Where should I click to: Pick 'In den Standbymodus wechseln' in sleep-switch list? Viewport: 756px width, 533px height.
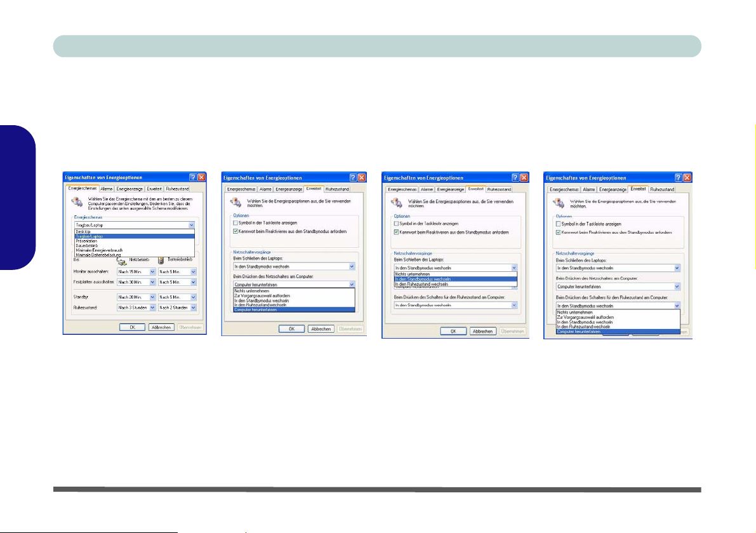tap(618, 322)
